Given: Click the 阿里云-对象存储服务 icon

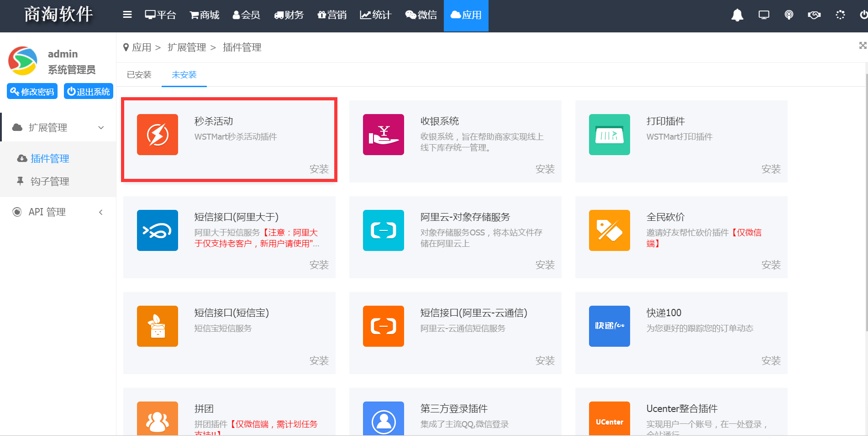Looking at the screenshot, I should tap(384, 230).
